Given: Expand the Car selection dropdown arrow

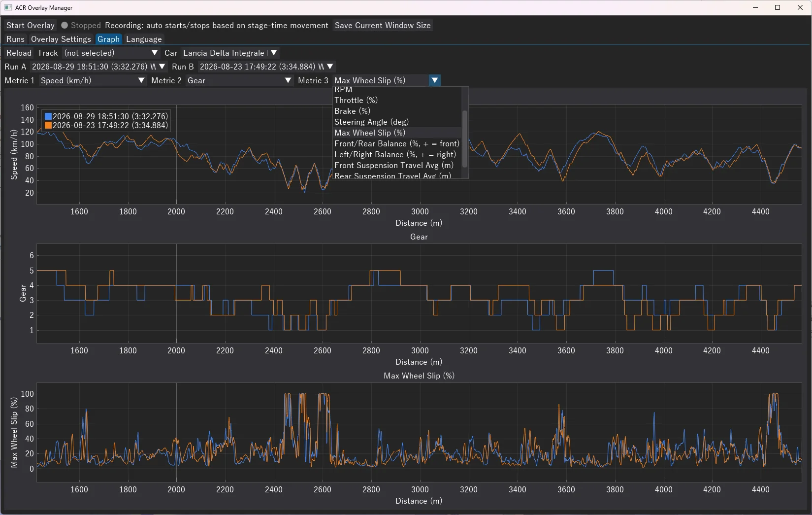Looking at the screenshot, I should (274, 53).
